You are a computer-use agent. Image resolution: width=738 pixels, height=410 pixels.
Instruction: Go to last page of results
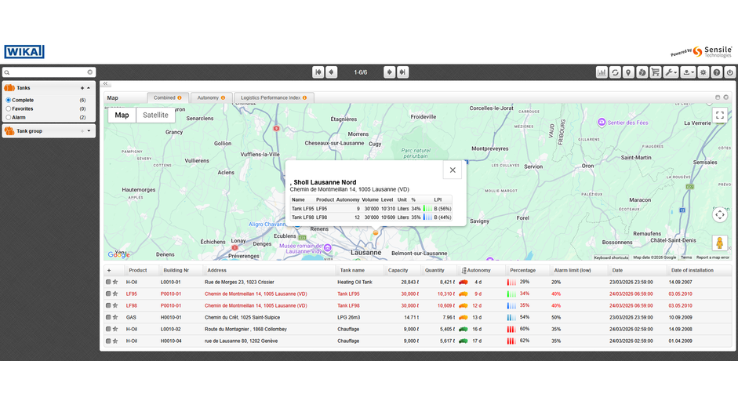click(x=402, y=72)
